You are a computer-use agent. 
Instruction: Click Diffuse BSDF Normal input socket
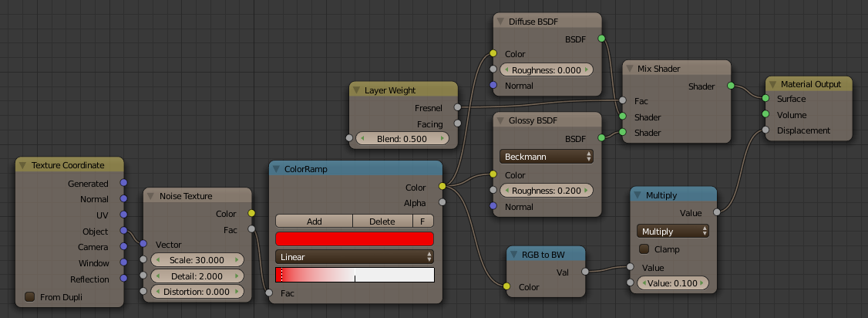493,86
